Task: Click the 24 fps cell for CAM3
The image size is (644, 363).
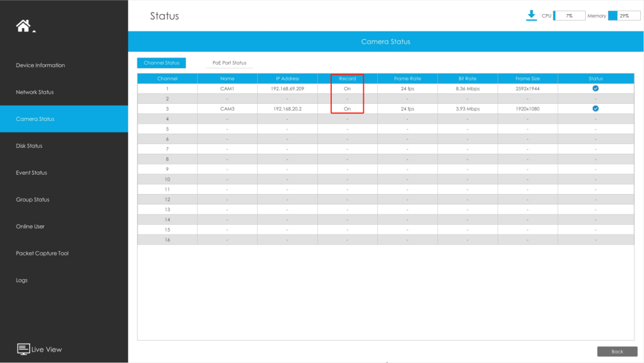Action: (x=407, y=109)
